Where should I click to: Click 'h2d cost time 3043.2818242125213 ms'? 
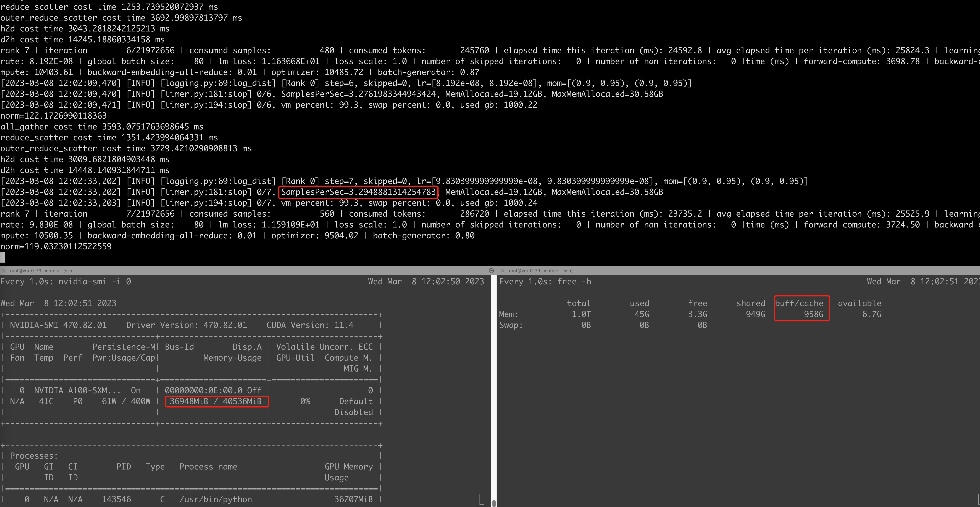[85, 29]
